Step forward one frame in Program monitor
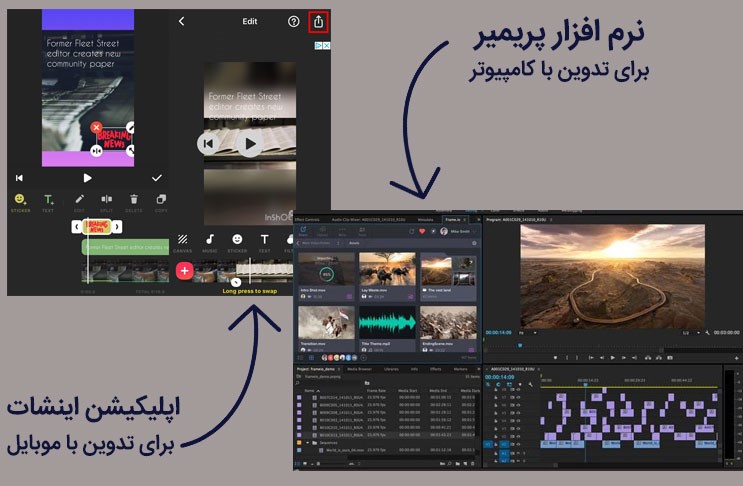Screen dimensions: 743x486 pyautogui.click(x=624, y=358)
